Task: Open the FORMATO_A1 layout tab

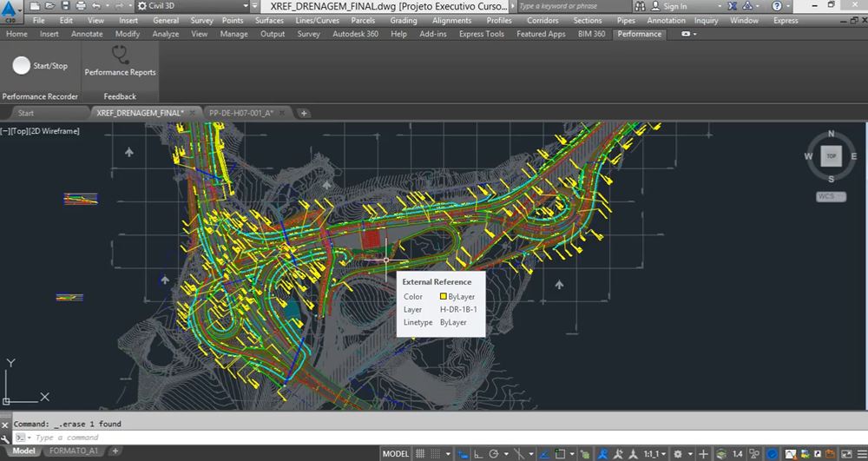Action: coord(74,451)
